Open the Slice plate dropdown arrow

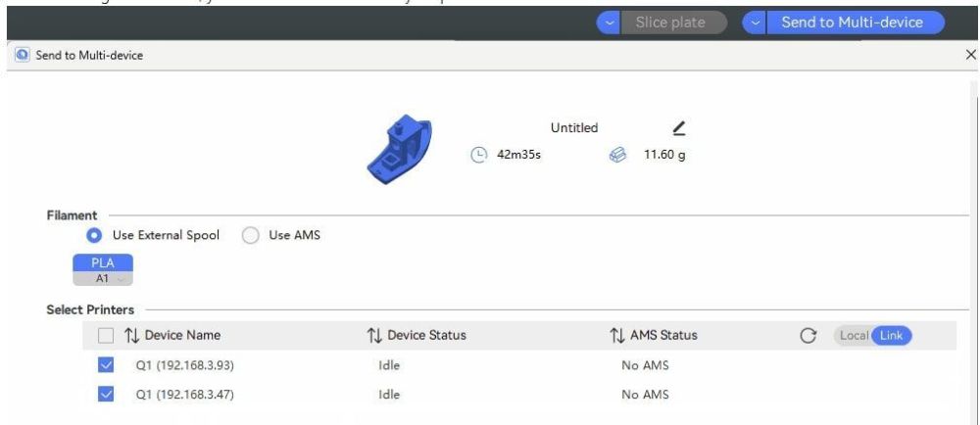click(x=609, y=24)
